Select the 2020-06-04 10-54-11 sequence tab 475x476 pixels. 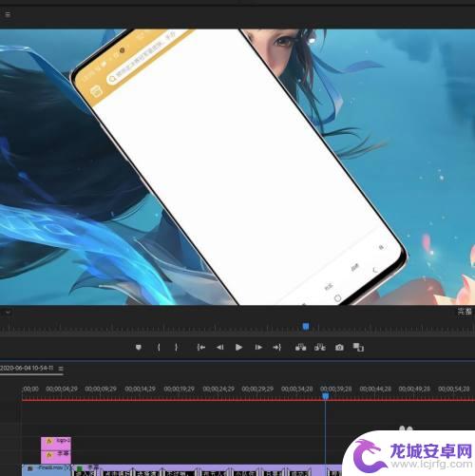point(27,368)
